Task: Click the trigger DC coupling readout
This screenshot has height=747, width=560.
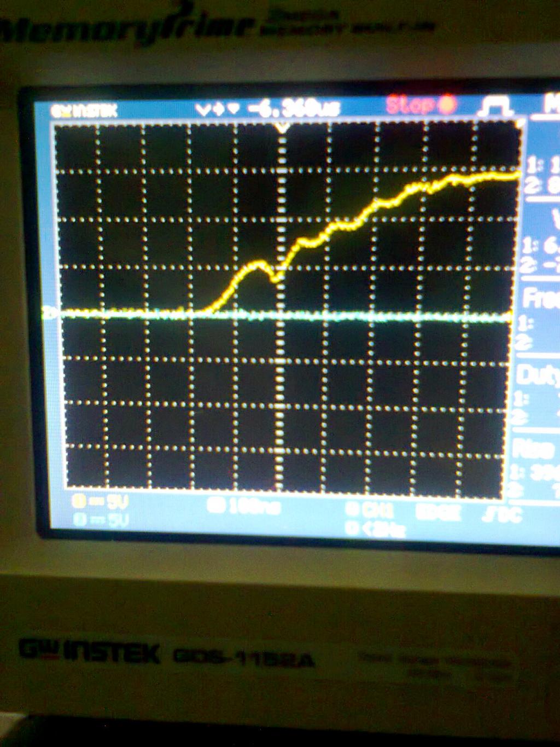Action: pos(503,514)
